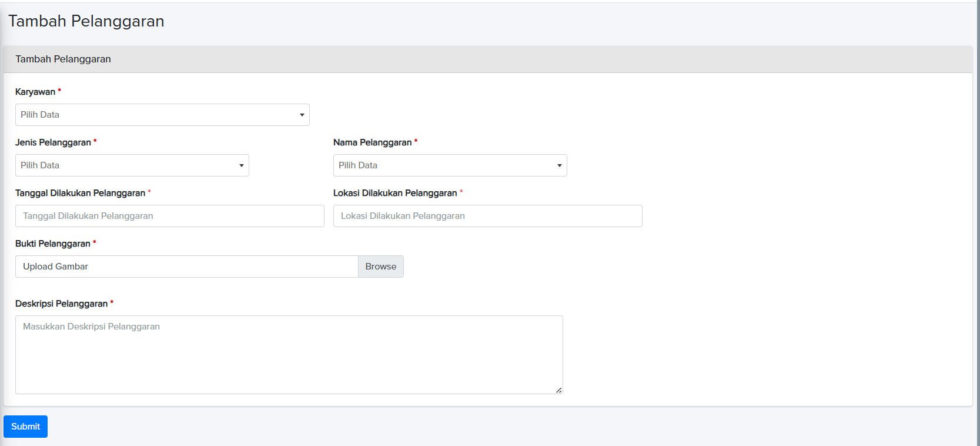Click the Tanggal Dilakukan Pelanggaran date field
The image size is (980, 446).
[169, 216]
